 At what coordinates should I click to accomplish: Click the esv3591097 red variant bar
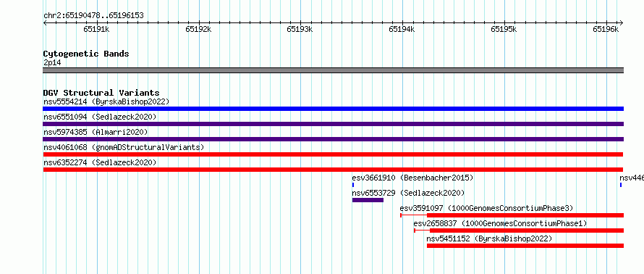[x=525, y=215]
